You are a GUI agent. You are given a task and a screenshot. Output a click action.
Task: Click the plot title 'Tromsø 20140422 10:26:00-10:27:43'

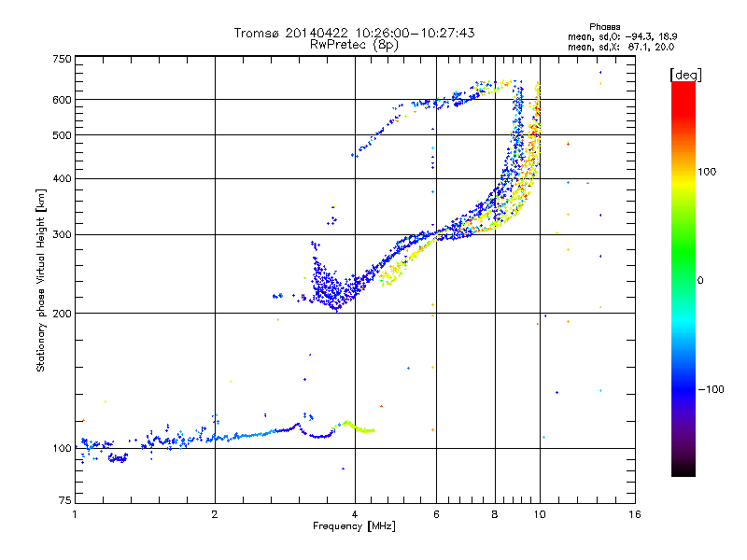coord(354,33)
